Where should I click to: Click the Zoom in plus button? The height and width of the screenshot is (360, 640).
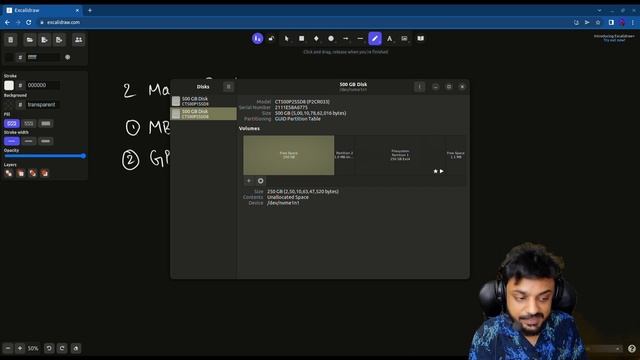[x=20, y=348]
